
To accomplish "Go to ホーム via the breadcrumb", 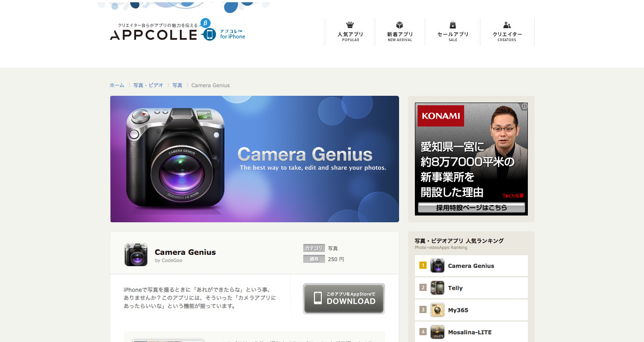I will pos(116,85).
